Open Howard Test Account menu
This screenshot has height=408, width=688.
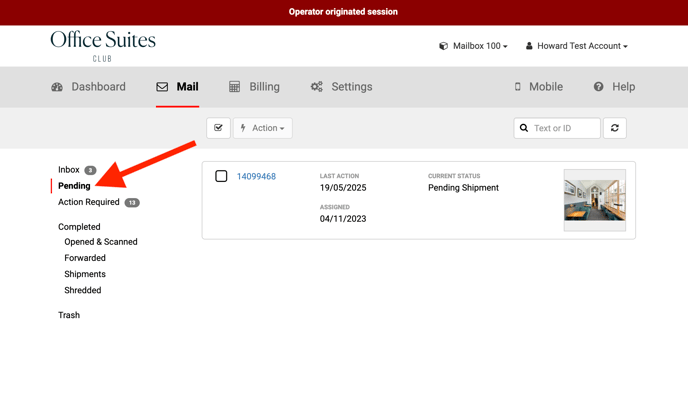pyautogui.click(x=577, y=46)
